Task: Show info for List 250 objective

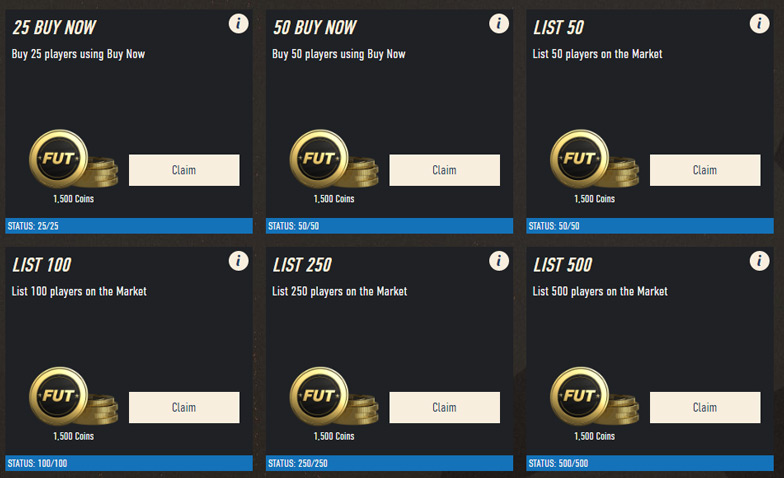Action: [499, 261]
